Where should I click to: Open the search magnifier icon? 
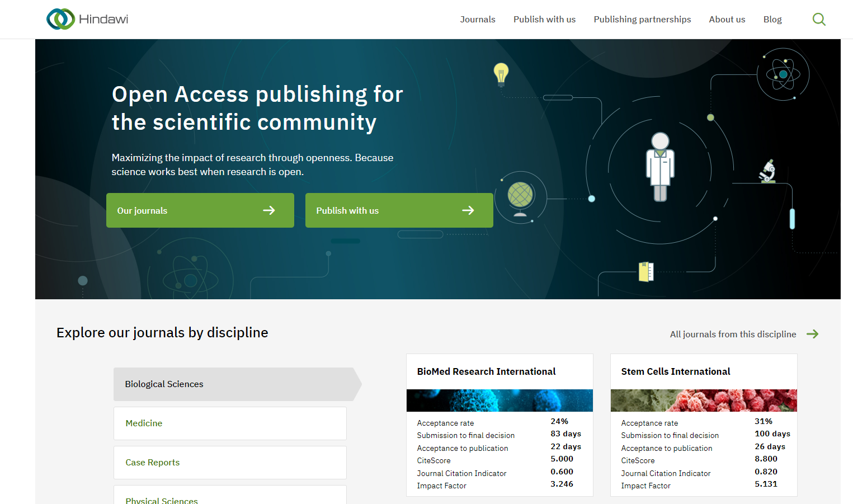tap(819, 18)
